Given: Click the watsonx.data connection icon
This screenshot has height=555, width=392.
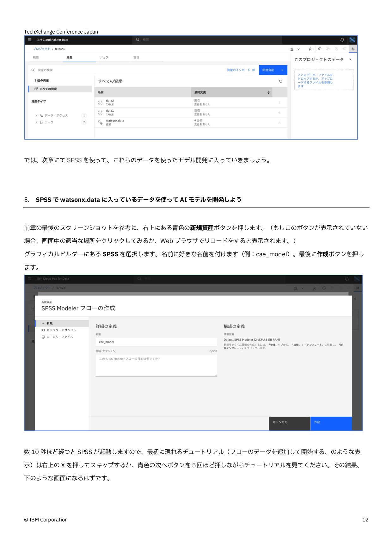Looking at the screenshot, I should (x=100, y=122).
